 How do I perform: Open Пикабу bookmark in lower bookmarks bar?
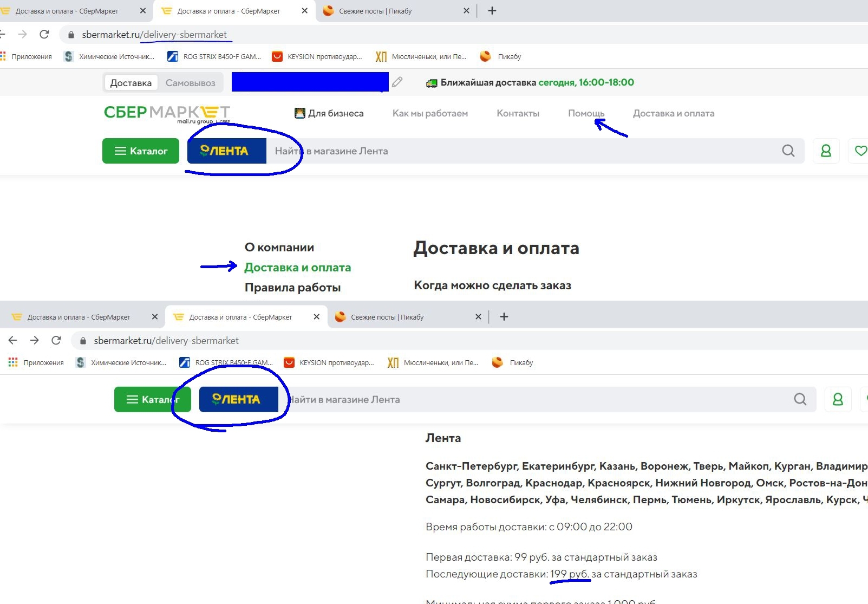(513, 362)
